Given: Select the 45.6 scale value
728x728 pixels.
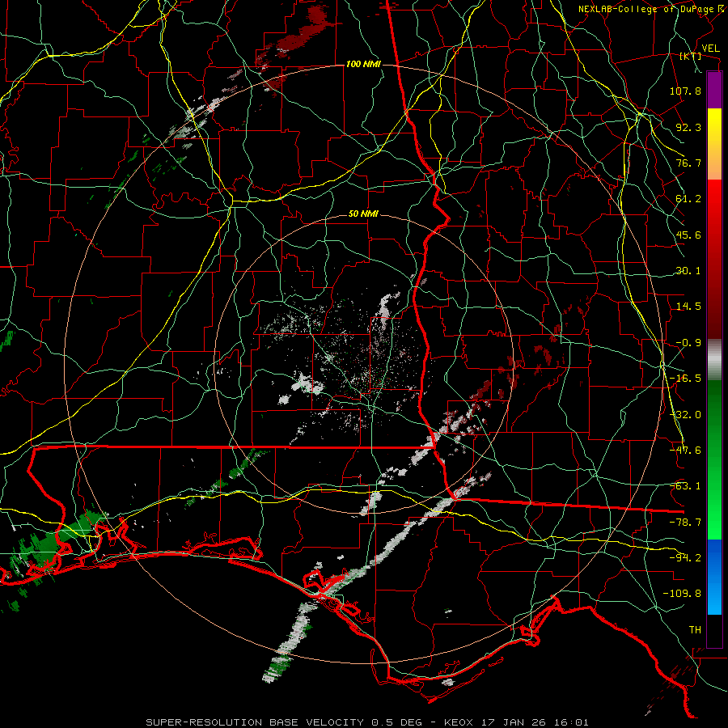Looking at the screenshot, I should tap(688, 235).
